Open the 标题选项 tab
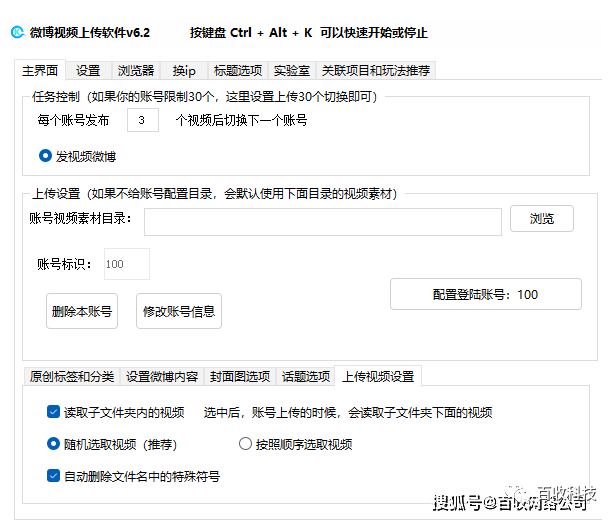 click(238, 71)
